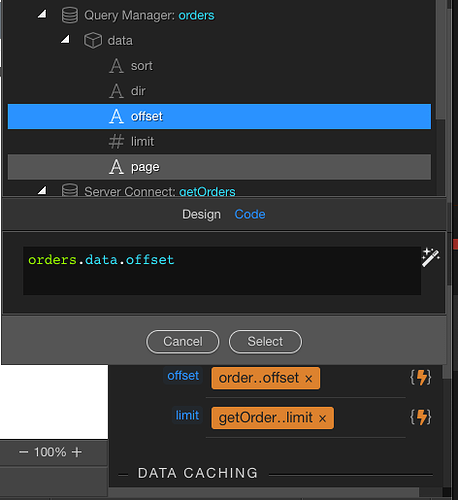Screen dimensions: 458x500
Task: Collapse the Server Connect getOrders node
Action: pyautogui.click(x=42, y=190)
